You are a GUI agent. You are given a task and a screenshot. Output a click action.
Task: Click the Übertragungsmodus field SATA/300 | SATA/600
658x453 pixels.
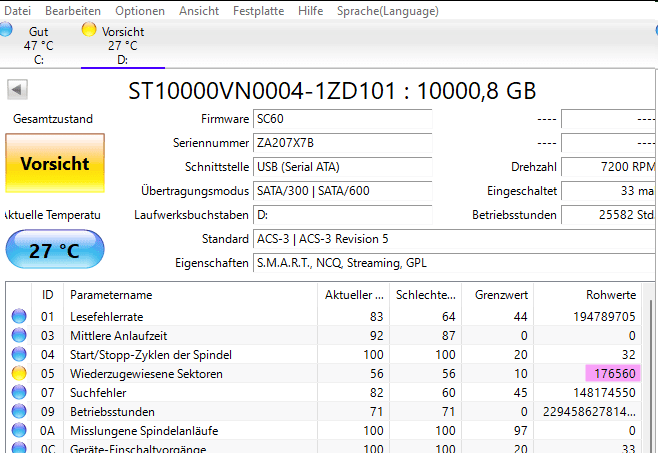pos(342,191)
